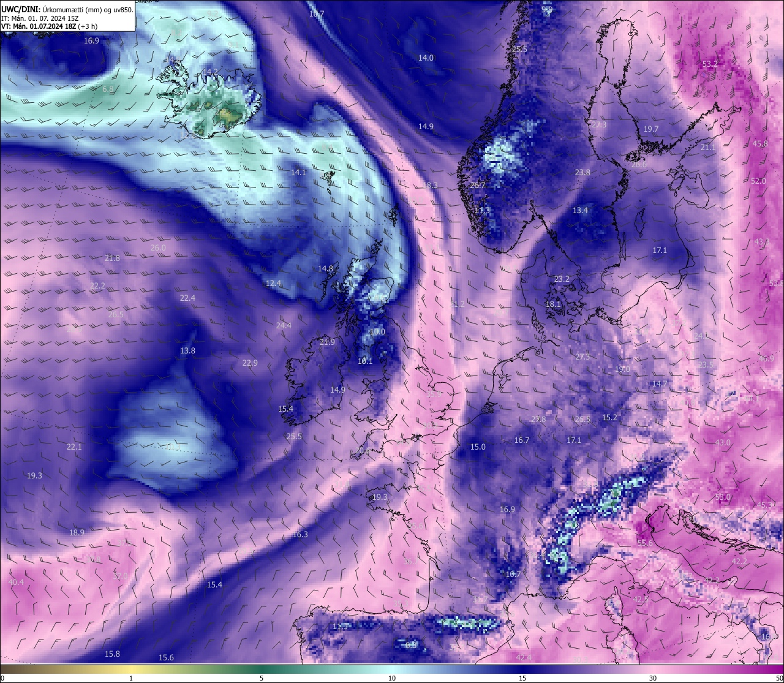Select the 21.1 value near Gulf of Finland
The image size is (784, 683).
click(x=707, y=147)
